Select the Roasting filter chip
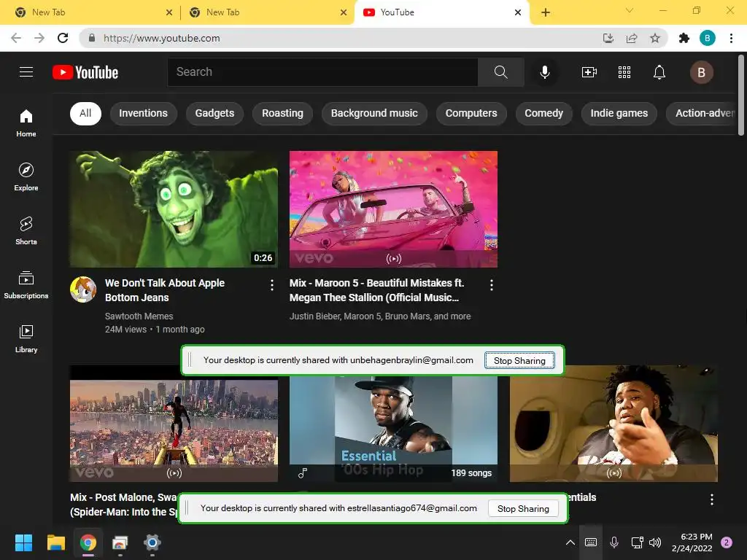 282,113
